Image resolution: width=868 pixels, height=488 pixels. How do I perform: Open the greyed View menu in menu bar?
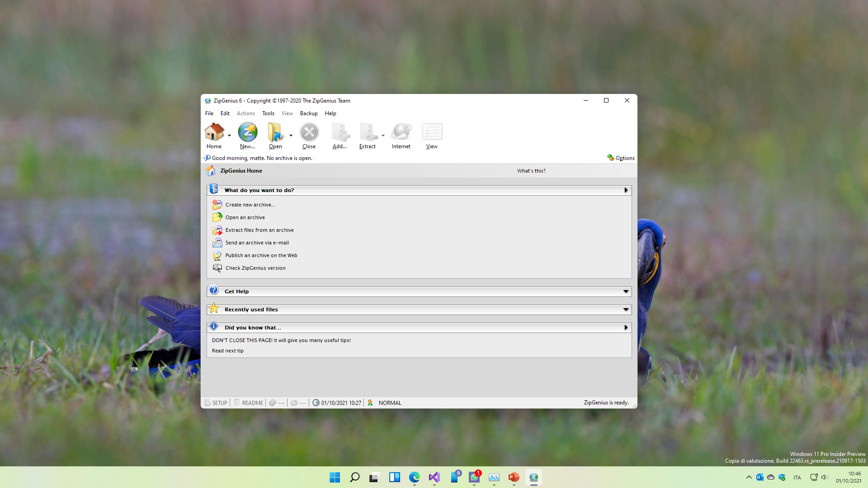click(287, 113)
